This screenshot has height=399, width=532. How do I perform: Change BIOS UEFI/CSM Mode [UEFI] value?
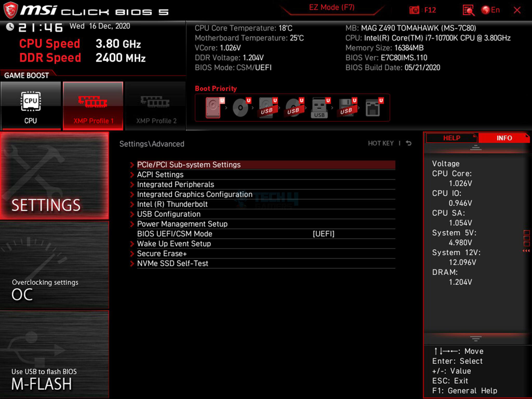[x=323, y=234]
